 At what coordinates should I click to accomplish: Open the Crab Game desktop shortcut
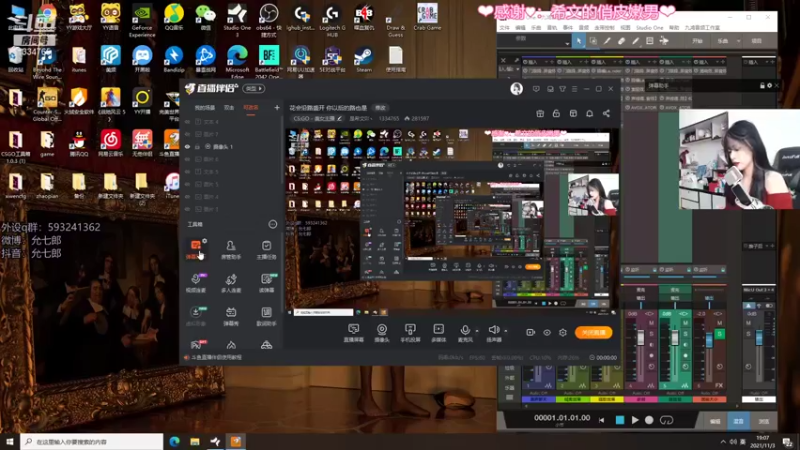(427, 17)
